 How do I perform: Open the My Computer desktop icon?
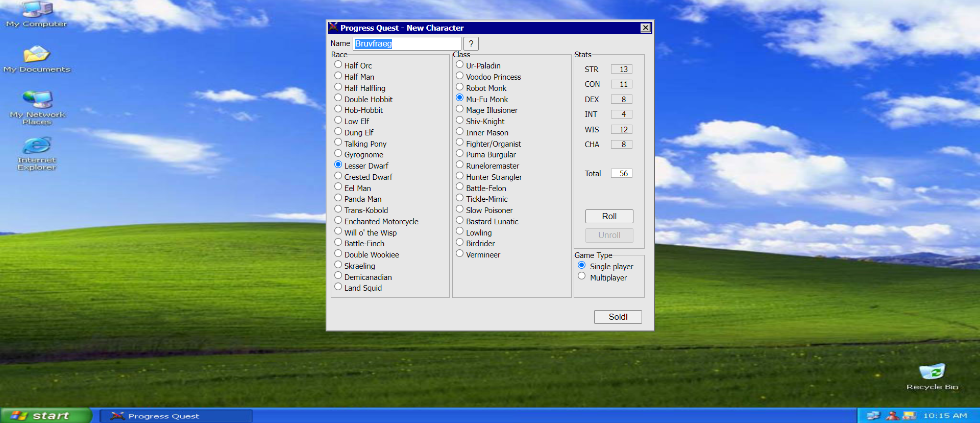click(x=37, y=14)
